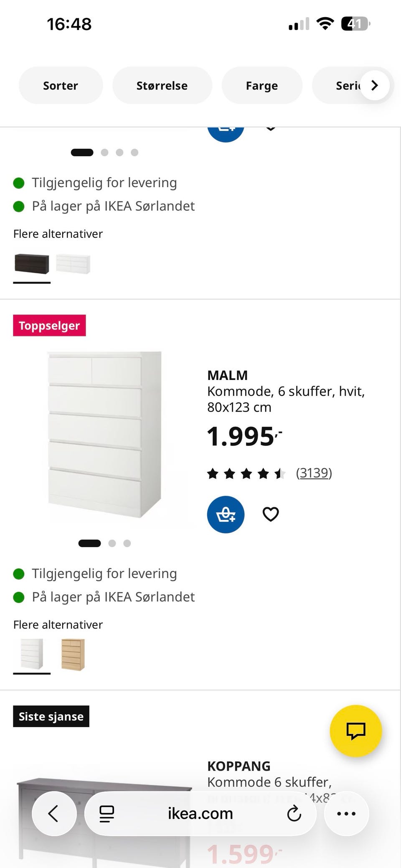Reload the page with the refresh icon
The image size is (401, 868).
[294, 813]
